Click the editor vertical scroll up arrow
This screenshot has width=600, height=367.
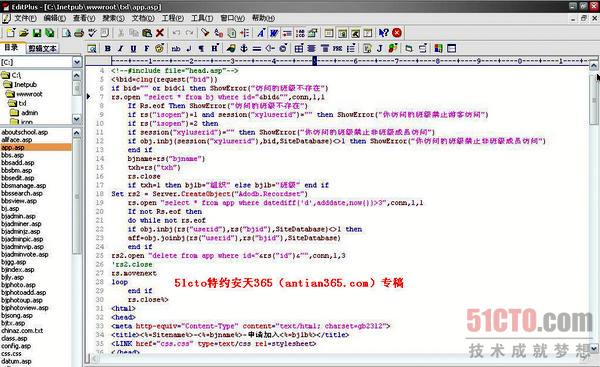[x=593, y=65]
